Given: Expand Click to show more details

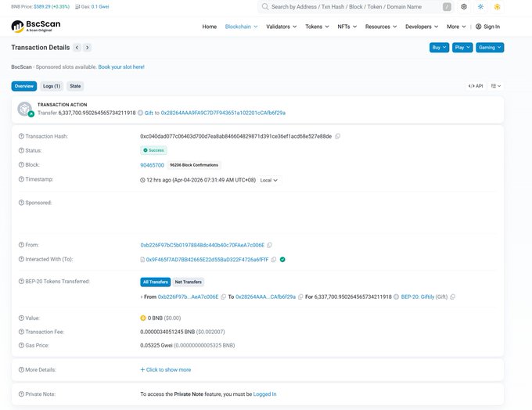Looking at the screenshot, I should 165,369.
